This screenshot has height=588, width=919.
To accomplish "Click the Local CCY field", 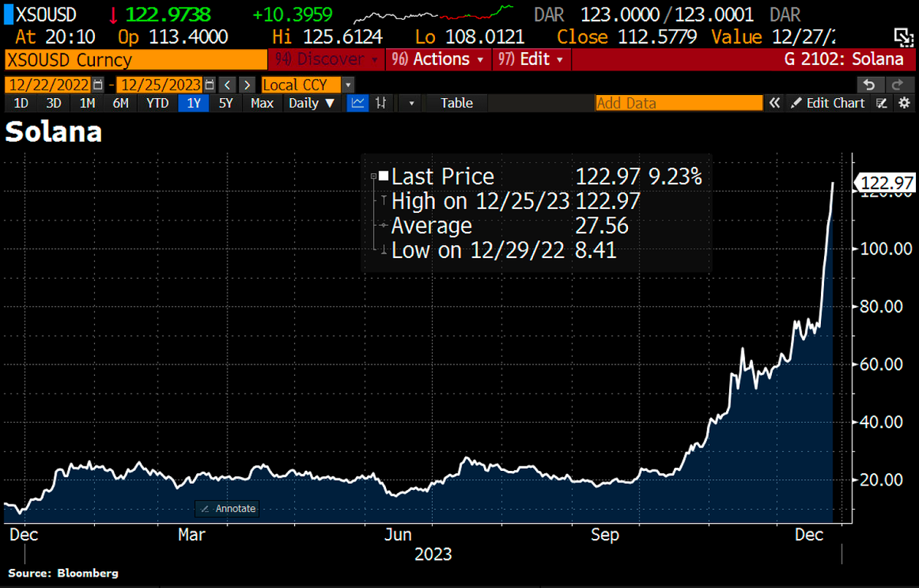I will click(x=301, y=85).
